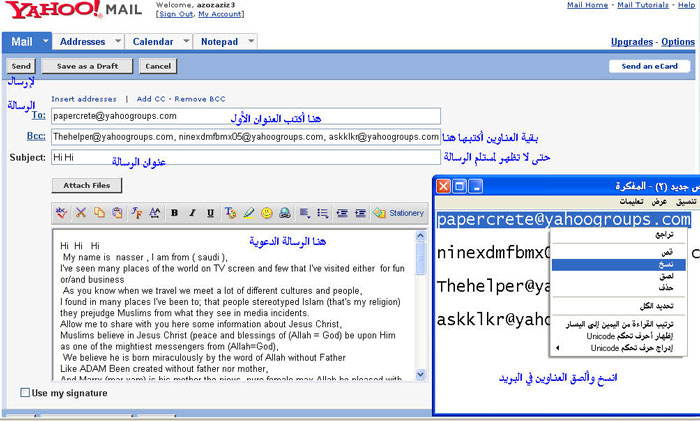The height and width of the screenshot is (421, 700).
Task: Open the تنسيق menu in Notepad
Action: coord(686,202)
